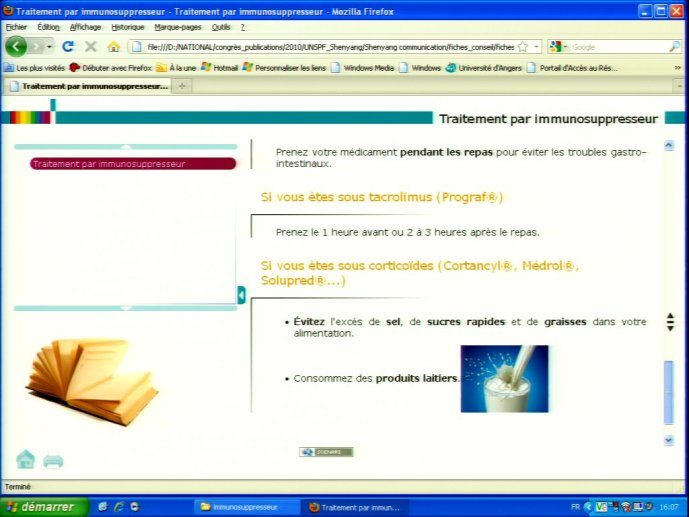
Task: Click the vertical scrollbar thumb
Action: click(x=669, y=392)
